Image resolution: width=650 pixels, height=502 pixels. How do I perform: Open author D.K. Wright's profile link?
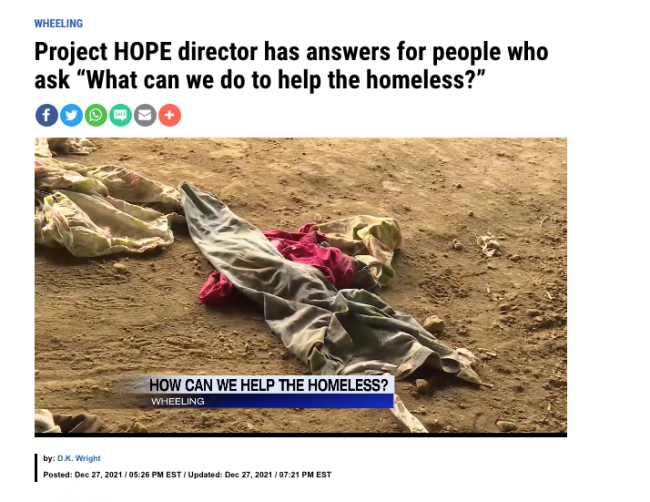pyautogui.click(x=79, y=458)
